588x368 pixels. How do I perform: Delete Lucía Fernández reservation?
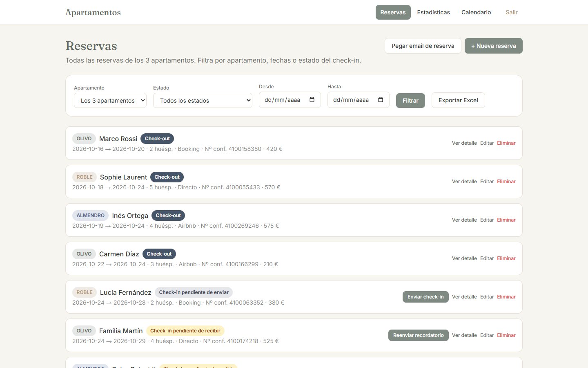point(506,297)
